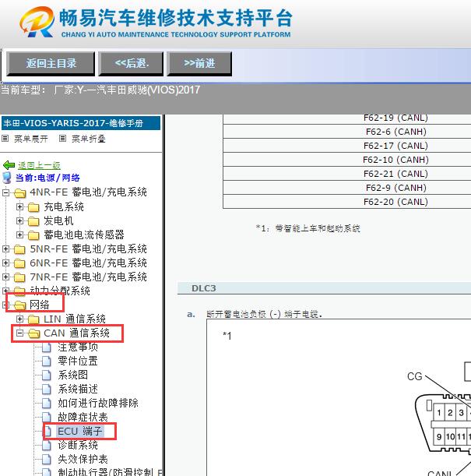This screenshot has width=471, height=476.
Task: Open the 注意事项 tree item
Action: pos(78,347)
